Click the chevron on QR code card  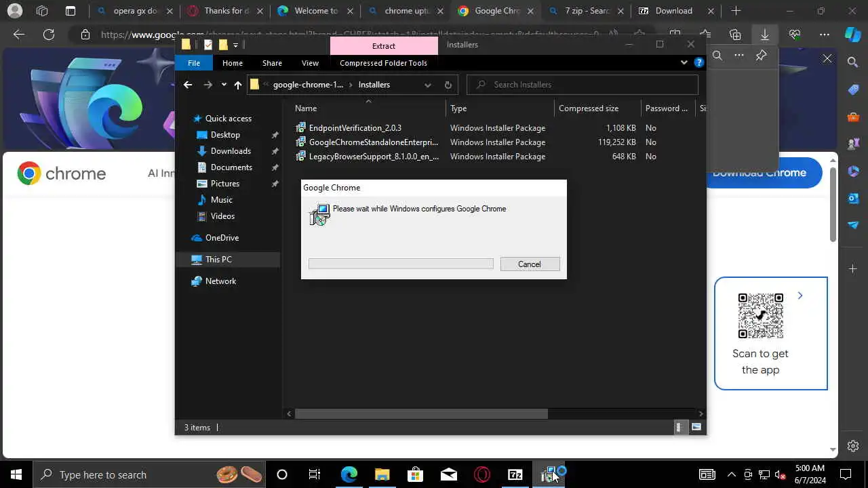[x=800, y=296]
